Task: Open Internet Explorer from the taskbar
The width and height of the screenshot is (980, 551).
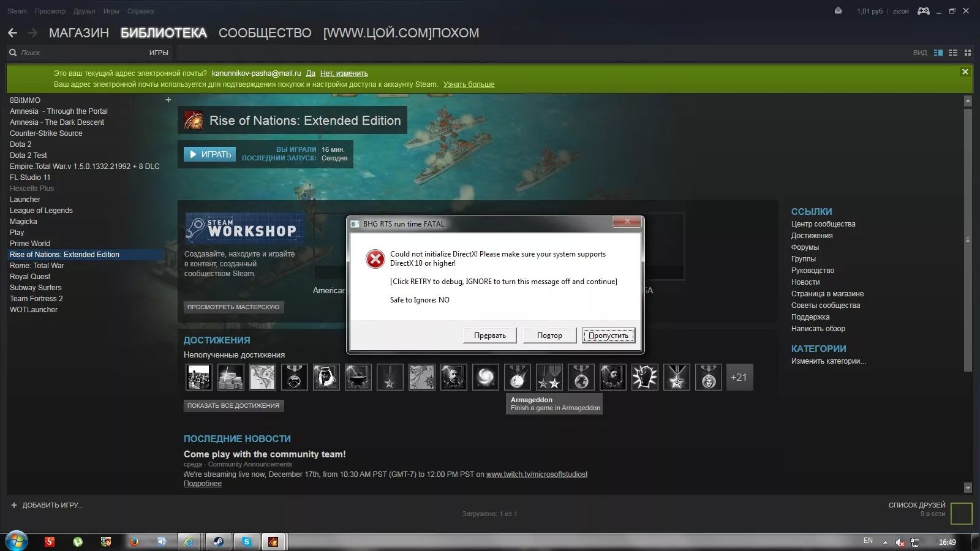Action: click(x=189, y=541)
